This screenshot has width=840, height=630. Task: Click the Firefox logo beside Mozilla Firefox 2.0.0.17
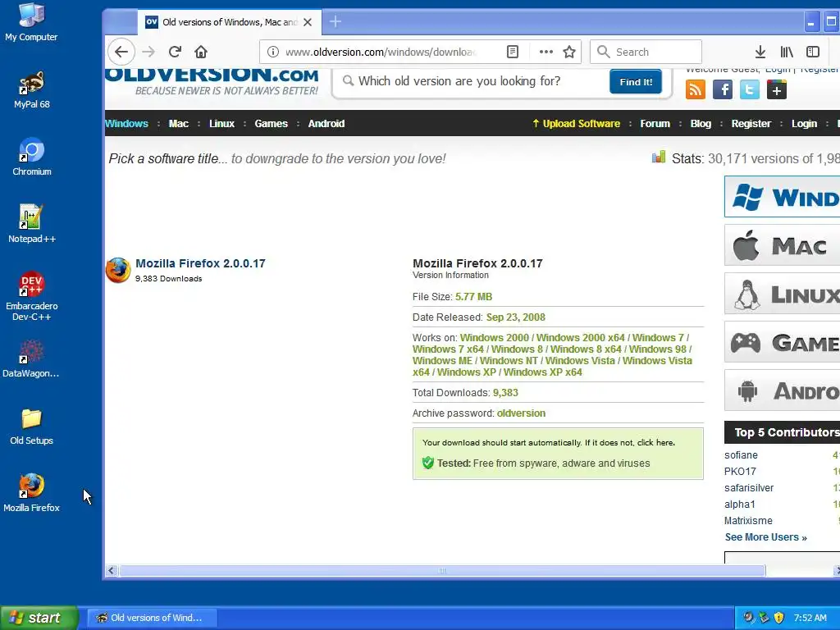click(x=118, y=270)
